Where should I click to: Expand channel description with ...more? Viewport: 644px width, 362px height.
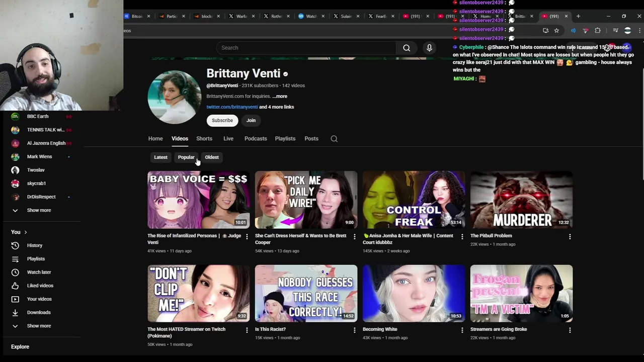point(280,97)
